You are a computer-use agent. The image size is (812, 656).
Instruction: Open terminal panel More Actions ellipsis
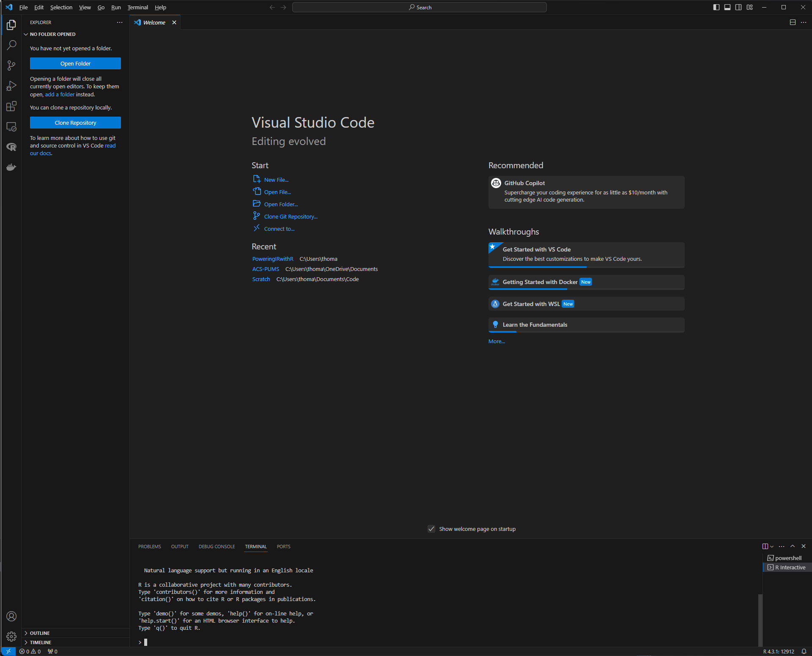(782, 546)
